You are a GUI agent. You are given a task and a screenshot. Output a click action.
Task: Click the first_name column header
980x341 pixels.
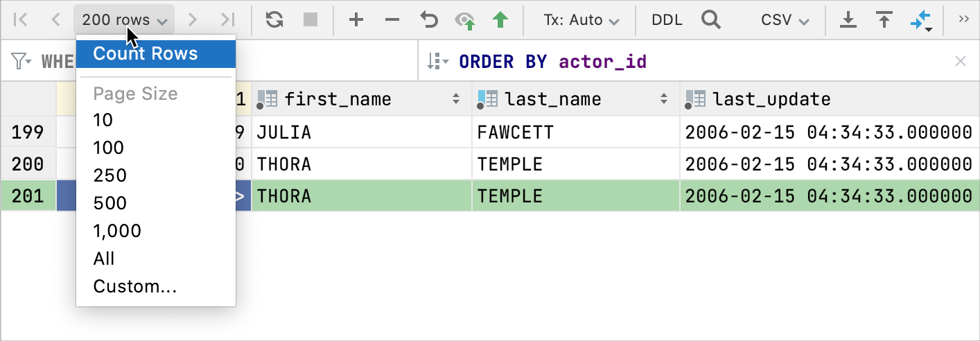(362, 99)
